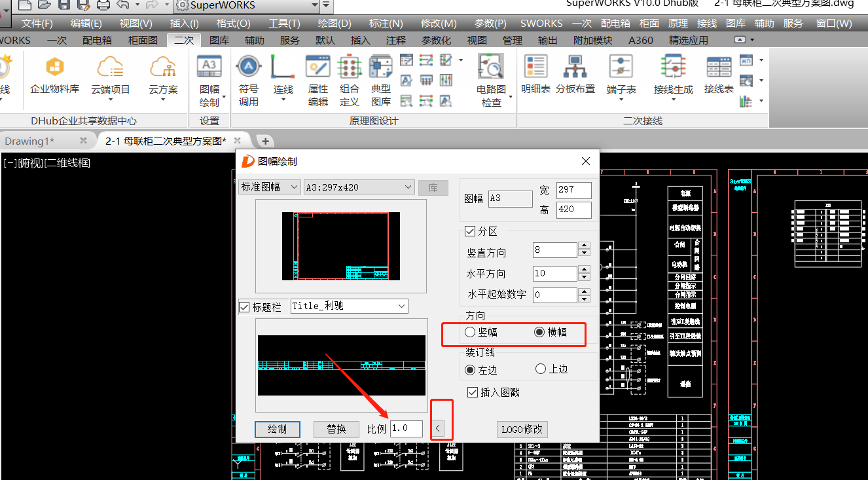
Task: Open the 典型图库 tool
Action: [381, 81]
